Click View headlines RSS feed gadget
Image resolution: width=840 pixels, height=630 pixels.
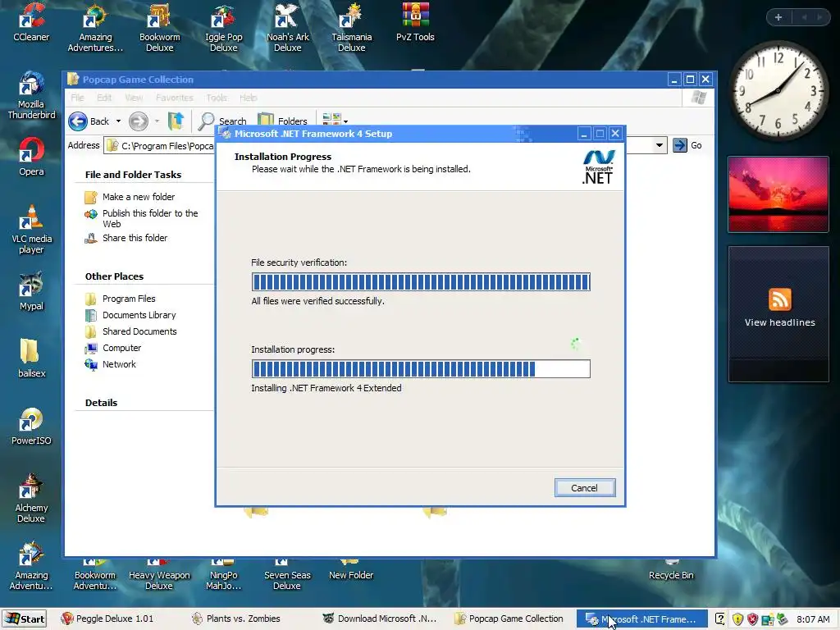(779, 314)
